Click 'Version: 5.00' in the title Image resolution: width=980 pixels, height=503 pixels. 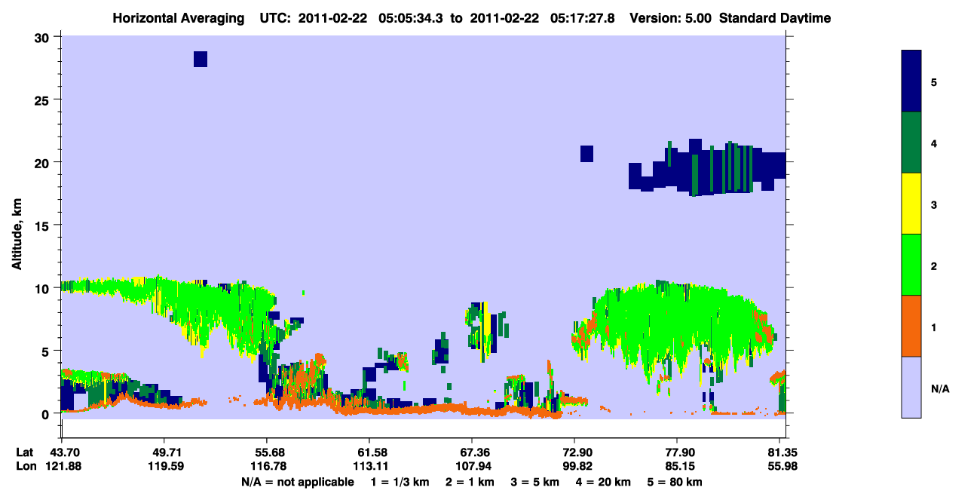(670, 18)
